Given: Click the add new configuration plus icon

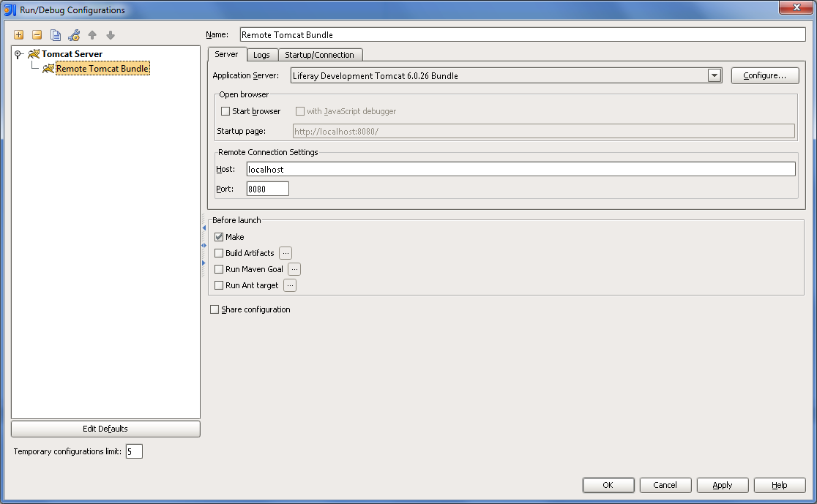Looking at the screenshot, I should click(x=19, y=35).
